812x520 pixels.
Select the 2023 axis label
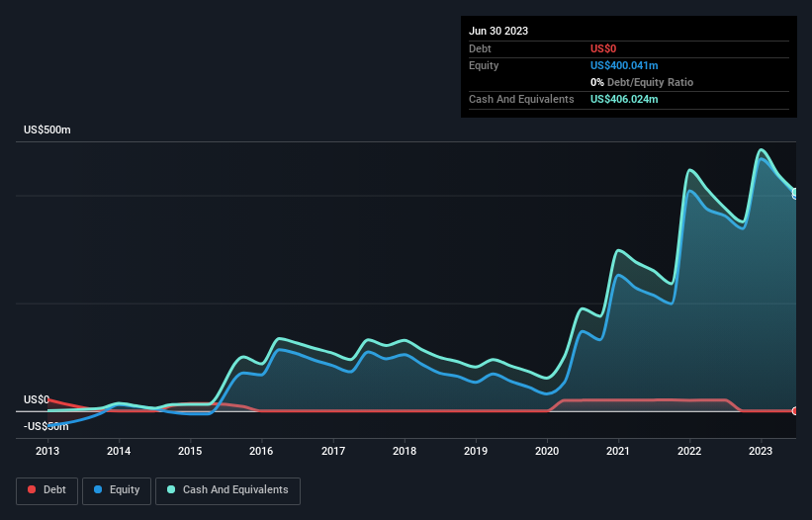(761, 451)
